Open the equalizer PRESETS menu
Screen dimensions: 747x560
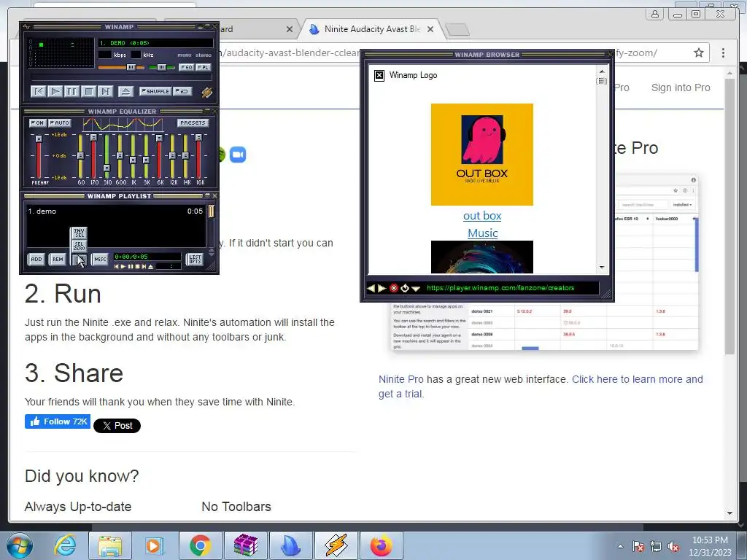(x=193, y=122)
